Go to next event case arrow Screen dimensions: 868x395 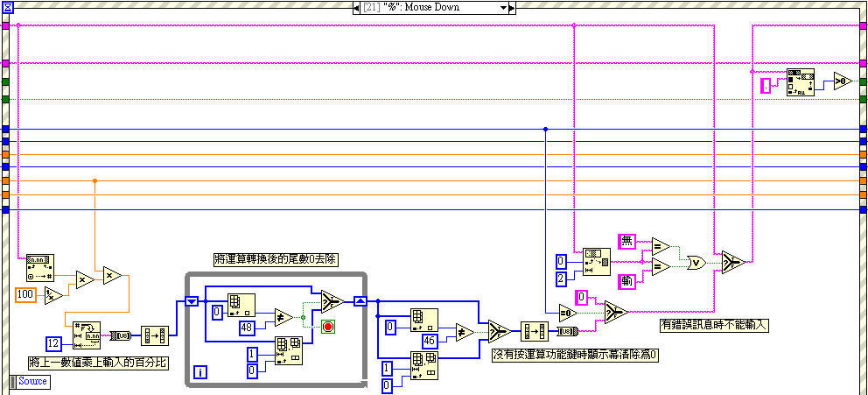[x=512, y=8]
